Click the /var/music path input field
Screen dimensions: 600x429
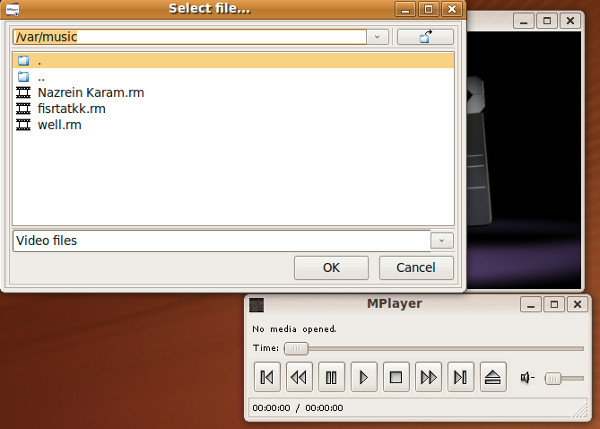pos(189,37)
